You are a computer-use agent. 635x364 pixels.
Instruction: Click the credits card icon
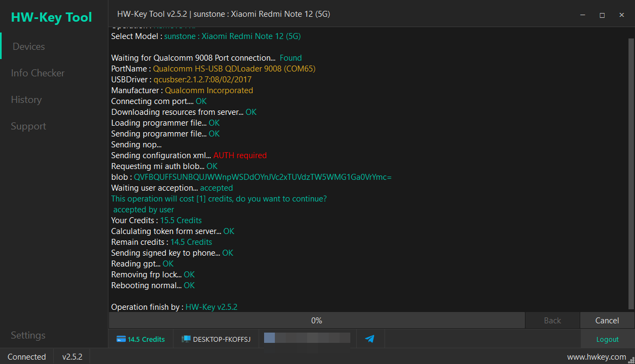(121, 339)
